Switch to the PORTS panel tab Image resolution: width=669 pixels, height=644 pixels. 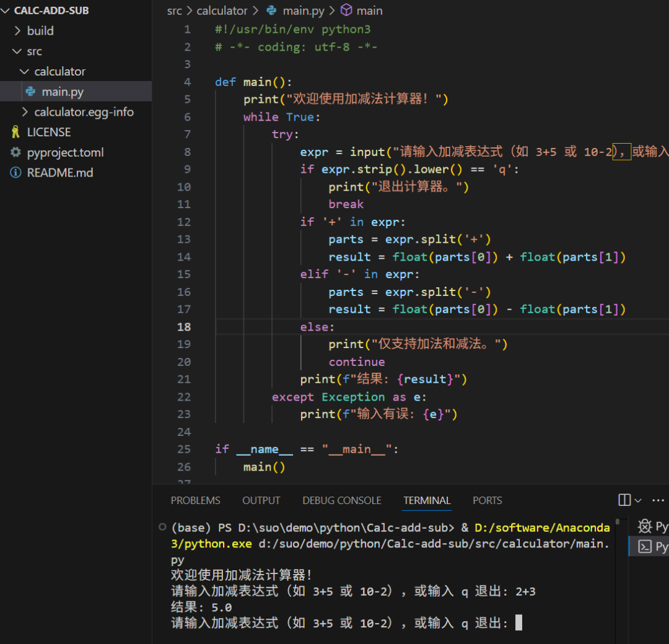[488, 500]
